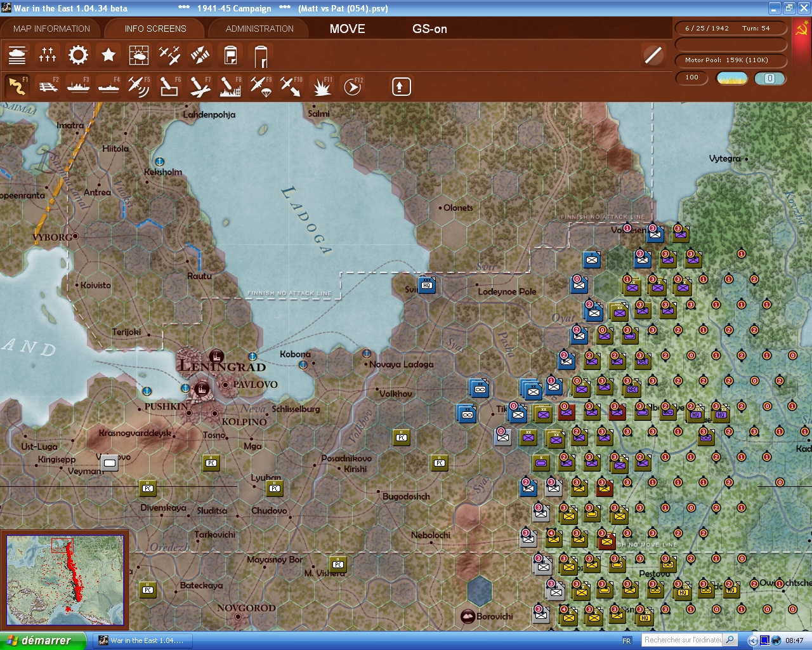
Task: Select F8 bomb city mode
Action: point(230,86)
